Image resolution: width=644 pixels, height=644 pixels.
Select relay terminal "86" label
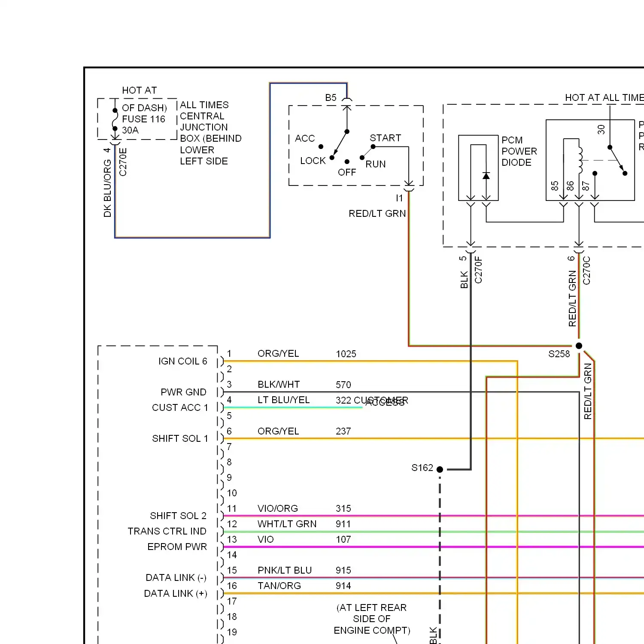click(x=570, y=185)
